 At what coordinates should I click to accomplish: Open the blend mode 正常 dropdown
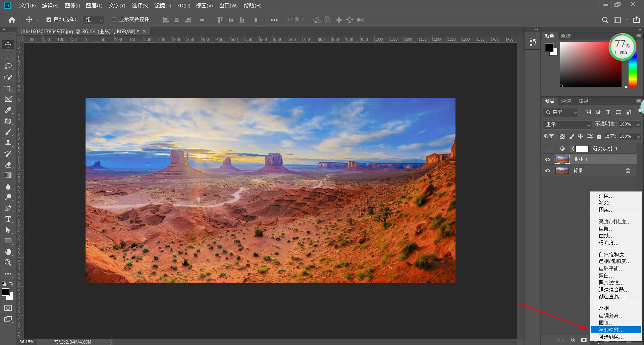point(567,125)
